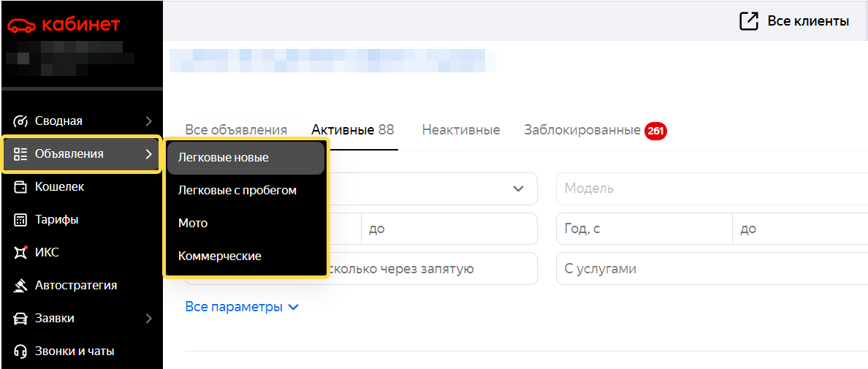Open the brand dropdown arrow
The height and width of the screenshot is (369, 868).
pyautogui.click(x=518, y=189)
